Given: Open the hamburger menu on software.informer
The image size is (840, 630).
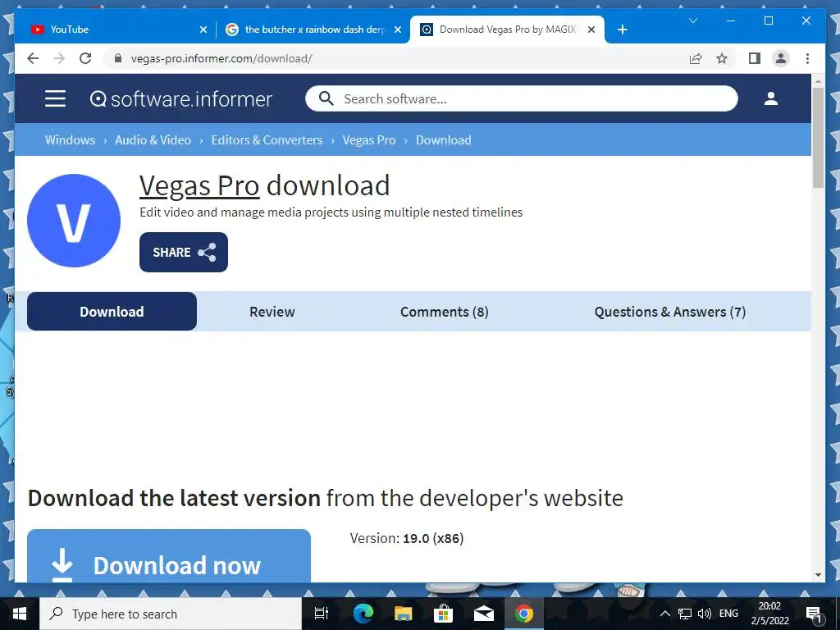Looking at the screenshot, I should point(55,98).
